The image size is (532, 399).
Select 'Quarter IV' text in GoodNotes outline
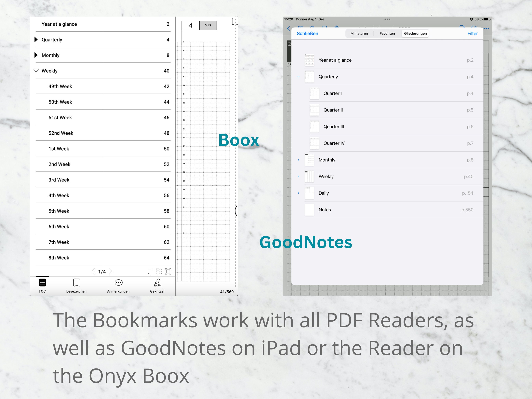[334, 143]
